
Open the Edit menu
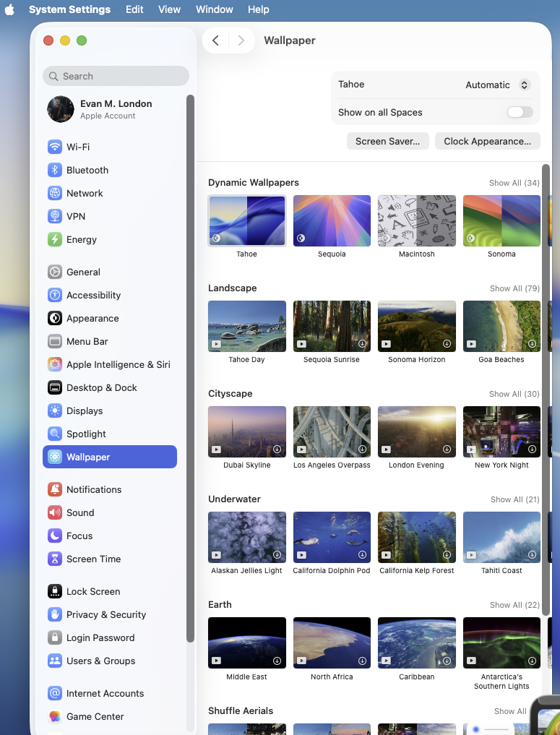(x=134, y=9)
